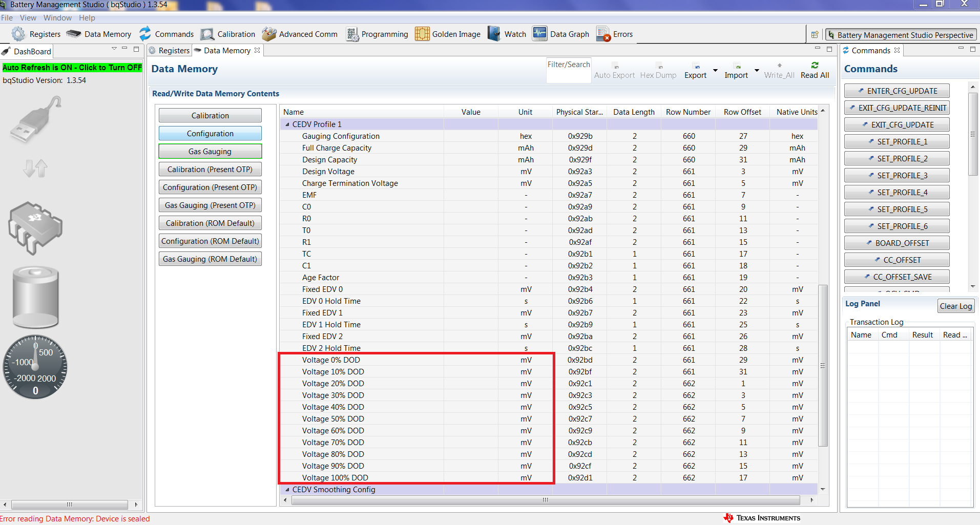Click the Open Perspective icon
Viewport: 980px width, 525px height.
click(815, 35)
